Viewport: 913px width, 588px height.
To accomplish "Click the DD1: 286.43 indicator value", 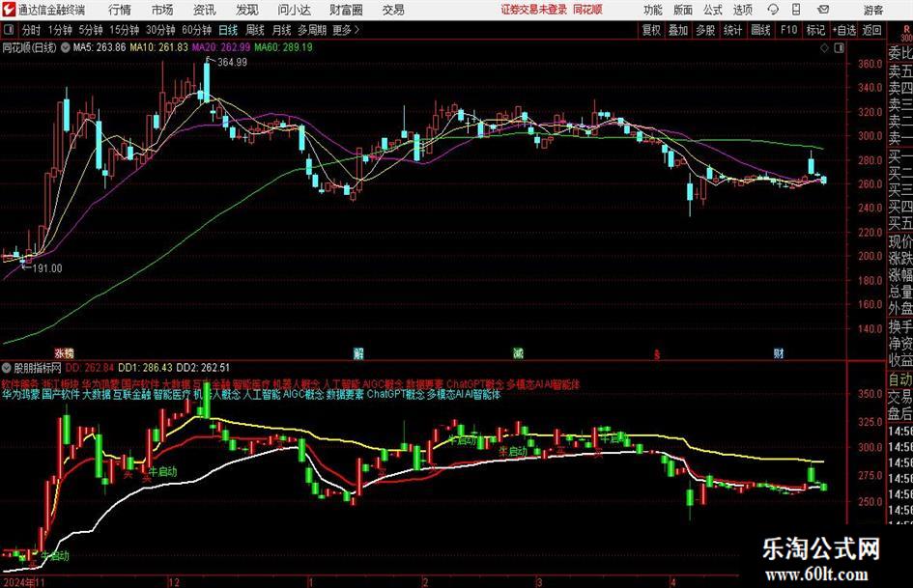I will click(145, 368).
